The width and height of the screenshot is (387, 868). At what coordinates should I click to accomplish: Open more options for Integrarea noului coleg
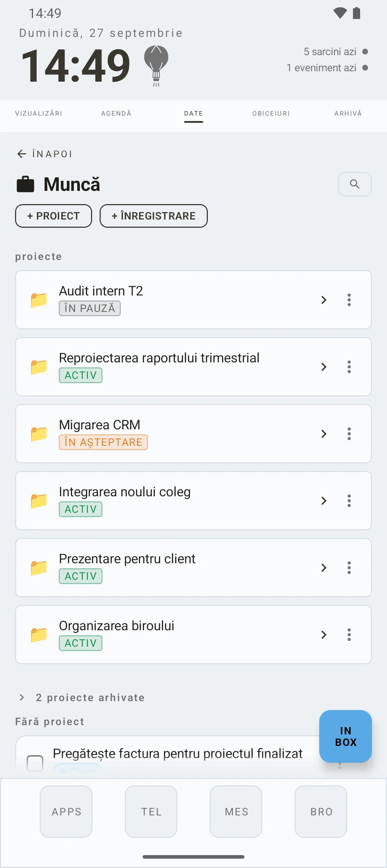coord(349,501)
